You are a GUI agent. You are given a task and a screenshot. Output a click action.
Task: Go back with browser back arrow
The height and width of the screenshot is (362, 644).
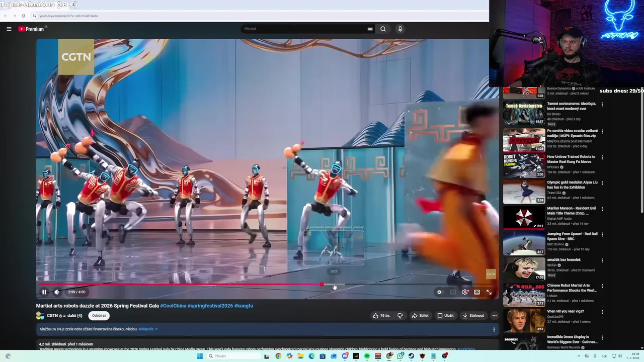6,16
